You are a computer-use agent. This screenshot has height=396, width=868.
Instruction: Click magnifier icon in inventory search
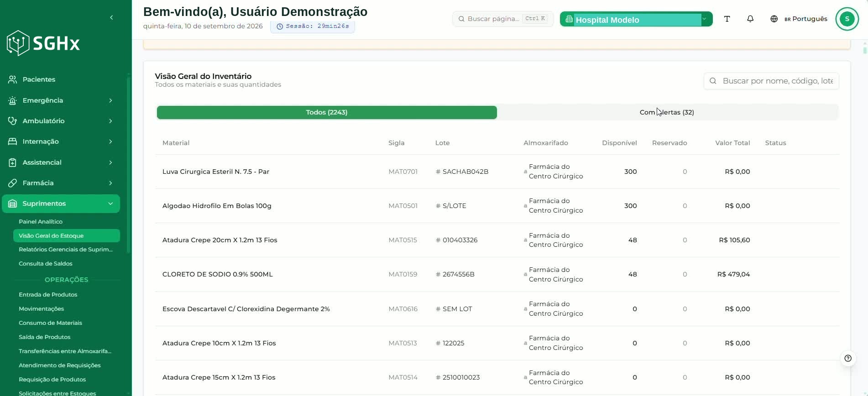[713, 81]
